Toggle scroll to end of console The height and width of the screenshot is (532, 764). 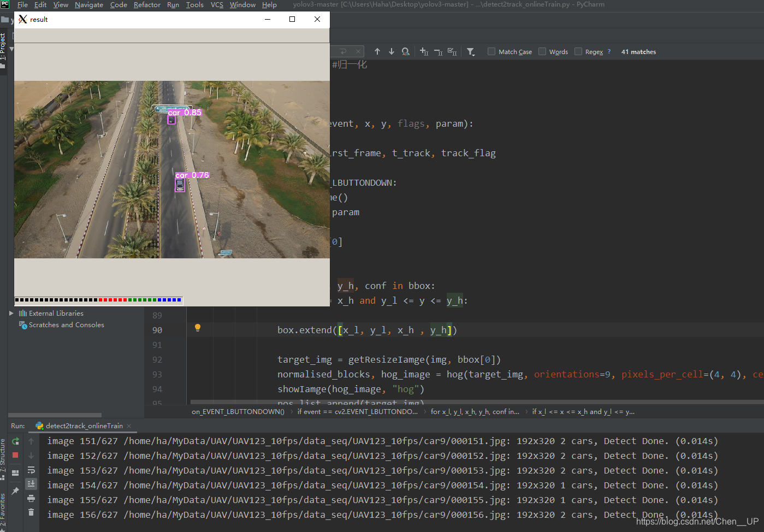31,484
